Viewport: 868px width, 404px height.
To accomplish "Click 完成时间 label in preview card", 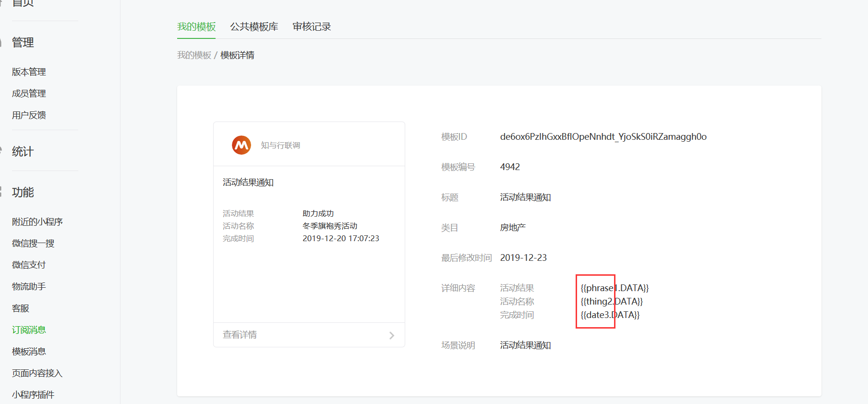I will coord(238,238).
